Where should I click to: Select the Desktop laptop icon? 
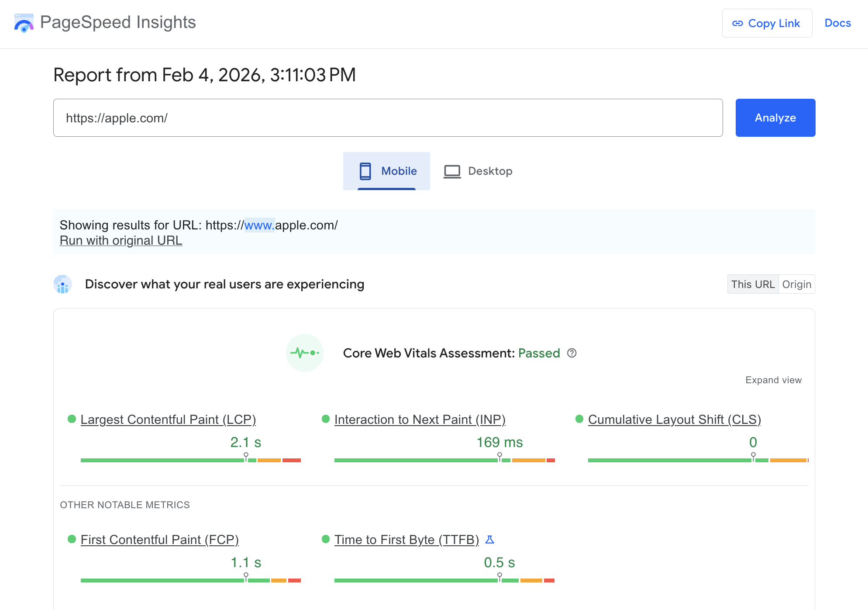[452, 171]
